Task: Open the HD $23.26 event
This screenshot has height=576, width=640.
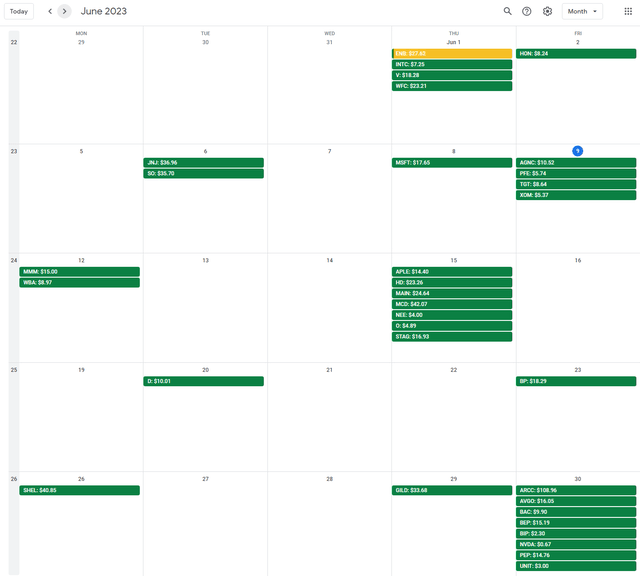Action: point(452,282)
